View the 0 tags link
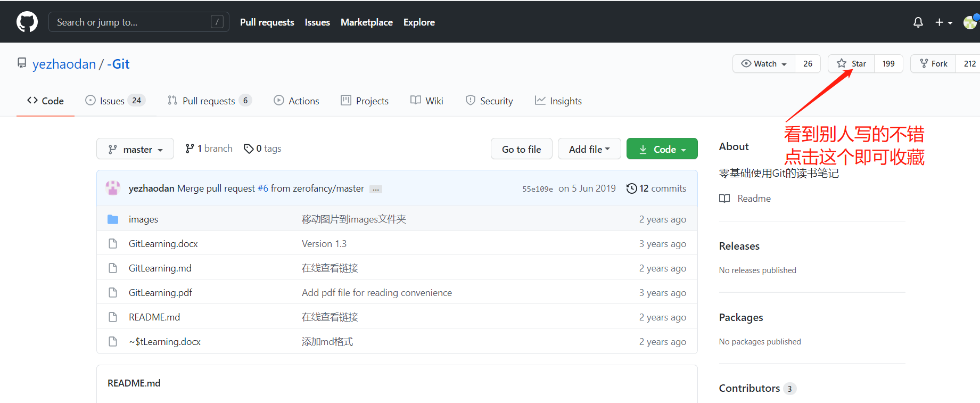980x403 pixels. [262, 149]
